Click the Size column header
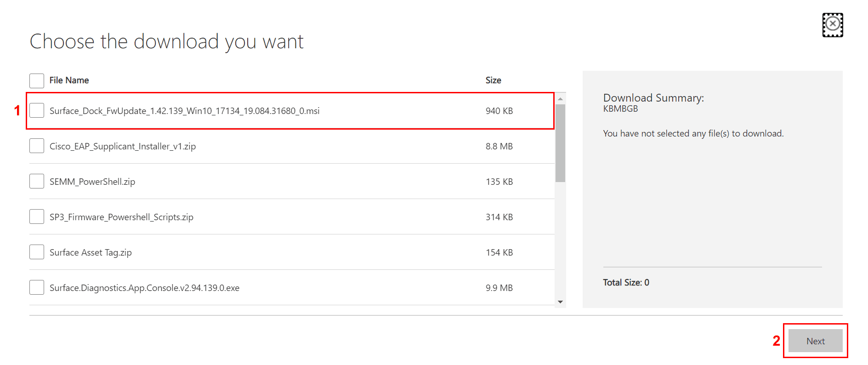This screenshot has height=365, width=868. click(493, 80)
